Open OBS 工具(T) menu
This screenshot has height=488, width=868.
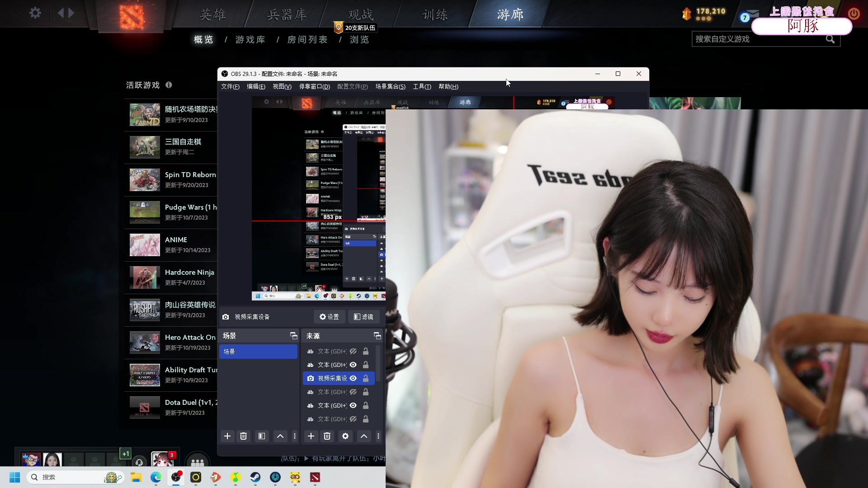422,87
